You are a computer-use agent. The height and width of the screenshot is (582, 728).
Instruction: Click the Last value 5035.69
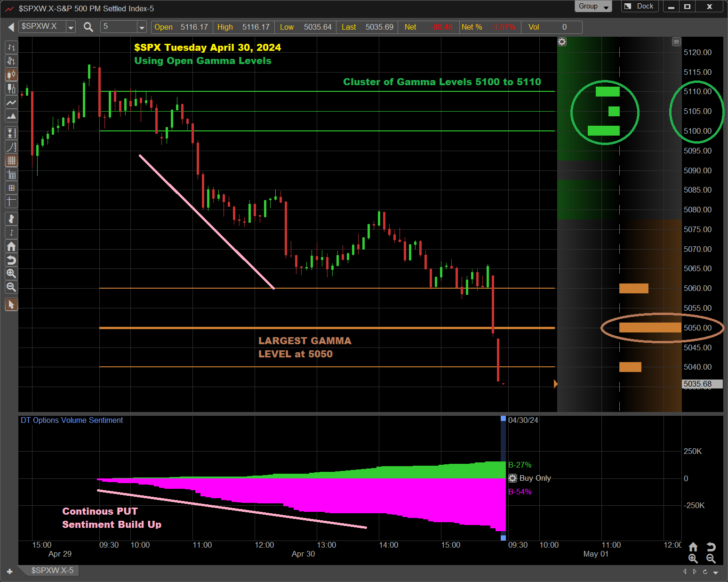pos(379,27)
